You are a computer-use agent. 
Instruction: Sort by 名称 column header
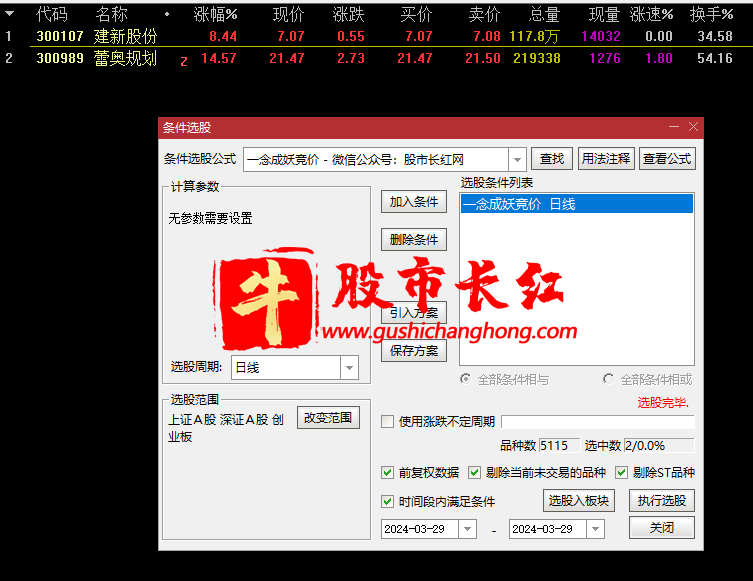pyautogui.click(x=111, y=14)
